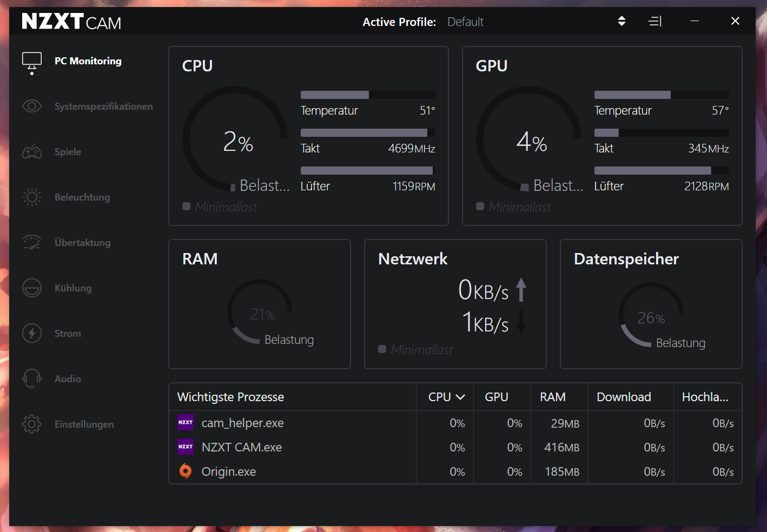The height and width of the screenshot is (532, 767).
Task: Click the CPU Minimallast legend marker
Action: [x=186, y=206]
